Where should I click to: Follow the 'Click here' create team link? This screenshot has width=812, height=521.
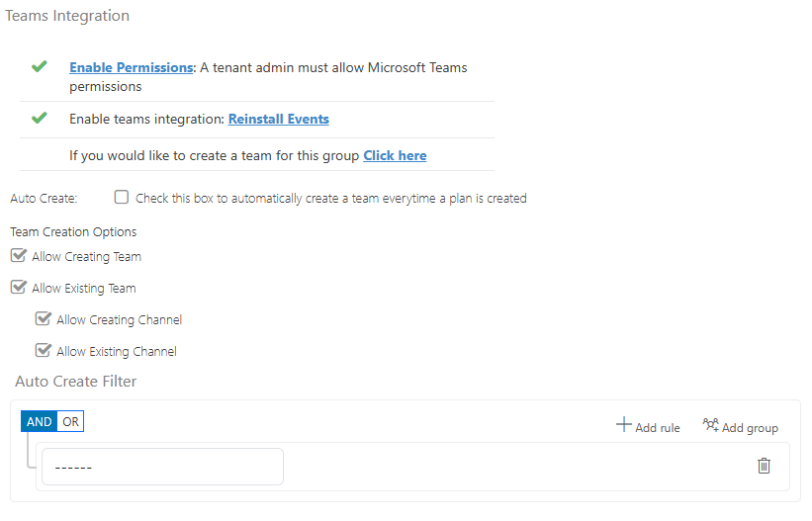[x=395, y=156]
